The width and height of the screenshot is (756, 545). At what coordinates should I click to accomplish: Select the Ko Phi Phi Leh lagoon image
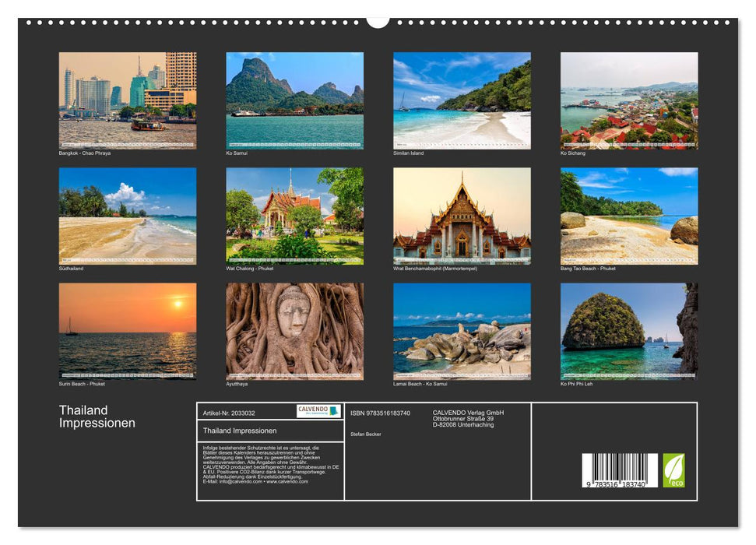(628, 329)
